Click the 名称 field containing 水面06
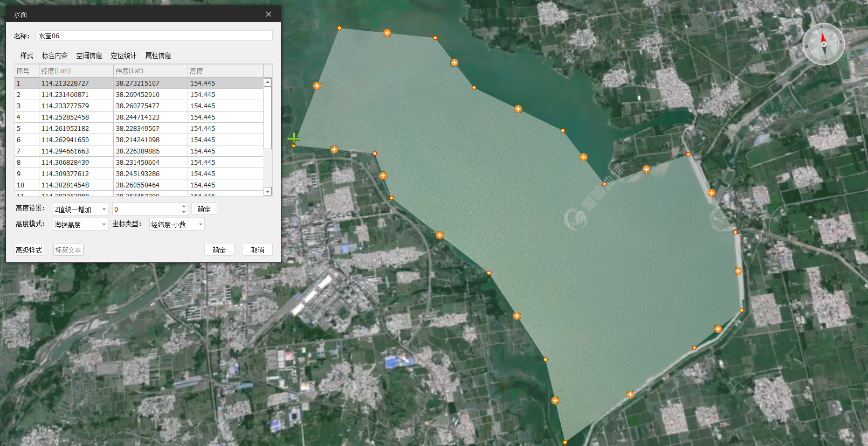Screen dimensions: 868x446 point(154,36)
